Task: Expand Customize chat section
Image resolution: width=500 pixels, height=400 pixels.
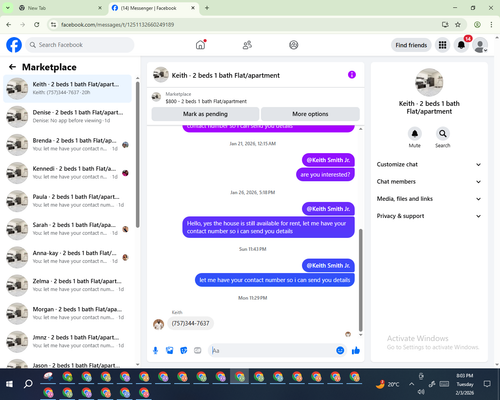Action: point(429,164)
